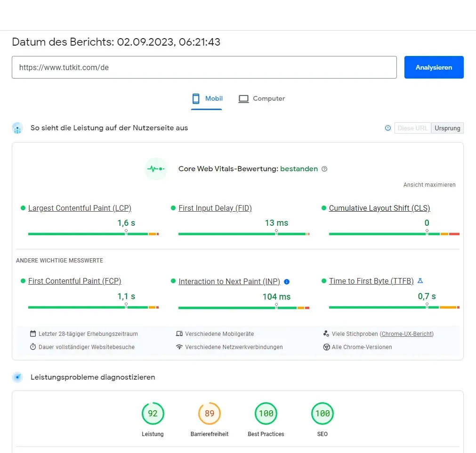This screenshot has width=476, height=453.
Task: Click the FCP distribution bar
Action: pos(94,307)
